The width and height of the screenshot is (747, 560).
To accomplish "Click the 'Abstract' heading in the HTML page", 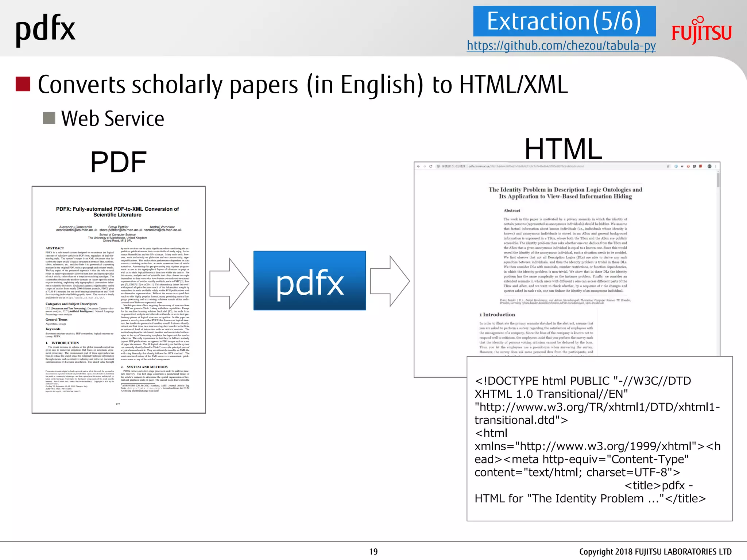I will (512, 210).
